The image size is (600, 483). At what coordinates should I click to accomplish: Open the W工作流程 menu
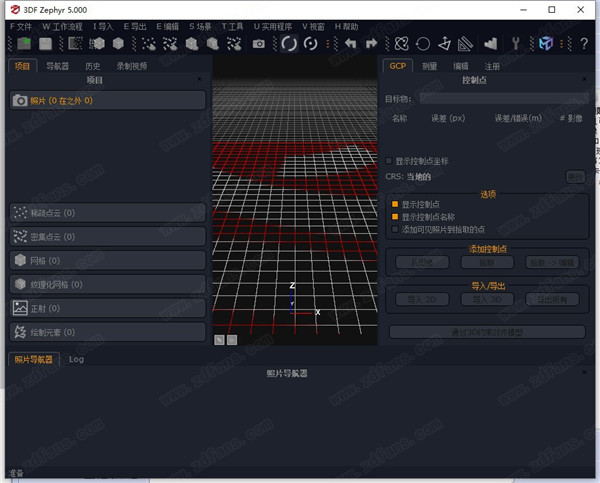62,26
